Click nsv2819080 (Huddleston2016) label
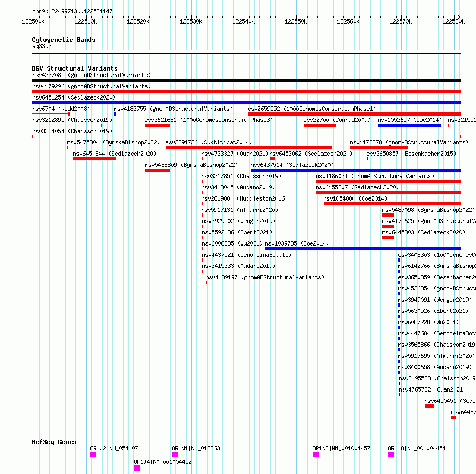This screenshot has height=474, width=476. pos(244,198)
